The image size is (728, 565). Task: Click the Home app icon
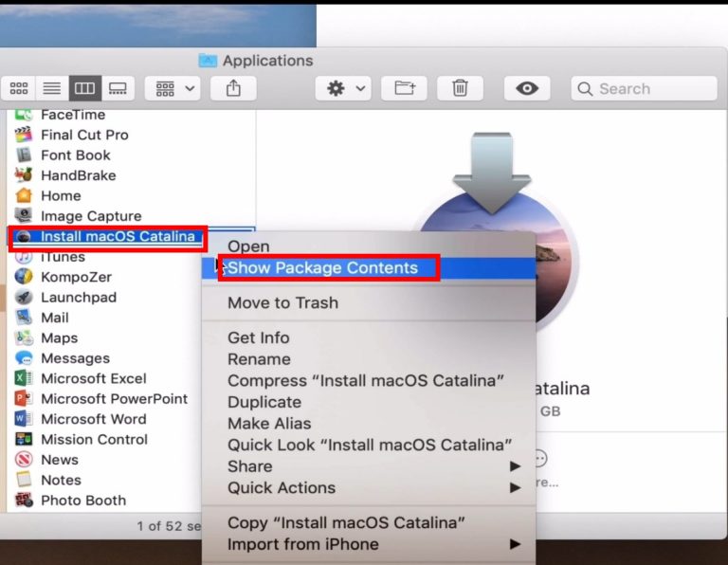click(x=23, y=195)
